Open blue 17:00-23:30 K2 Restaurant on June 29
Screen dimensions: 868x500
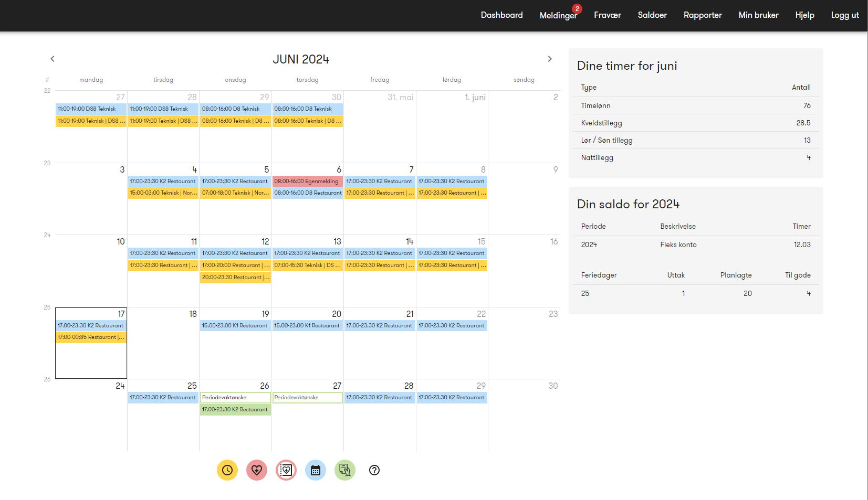pos(452,398)
